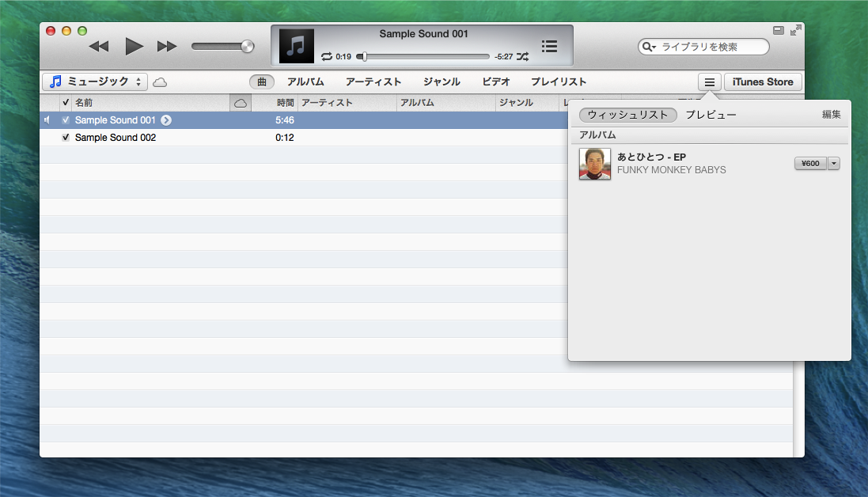868x497 pixels.
Task: Click the rewind previous track button
Action: [x=99, y=47]
